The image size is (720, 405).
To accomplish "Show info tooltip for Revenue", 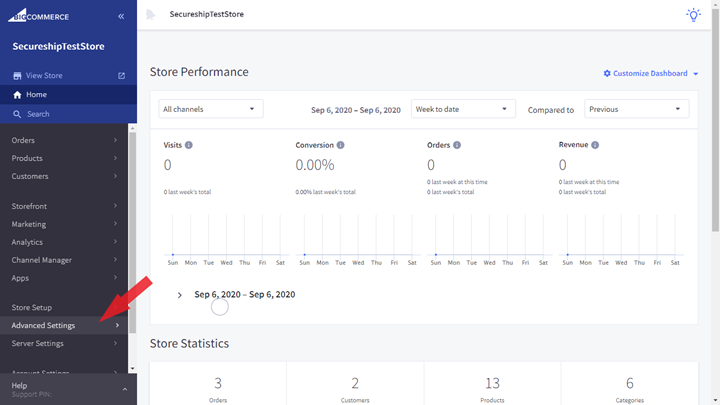I will tap(595, 145).
